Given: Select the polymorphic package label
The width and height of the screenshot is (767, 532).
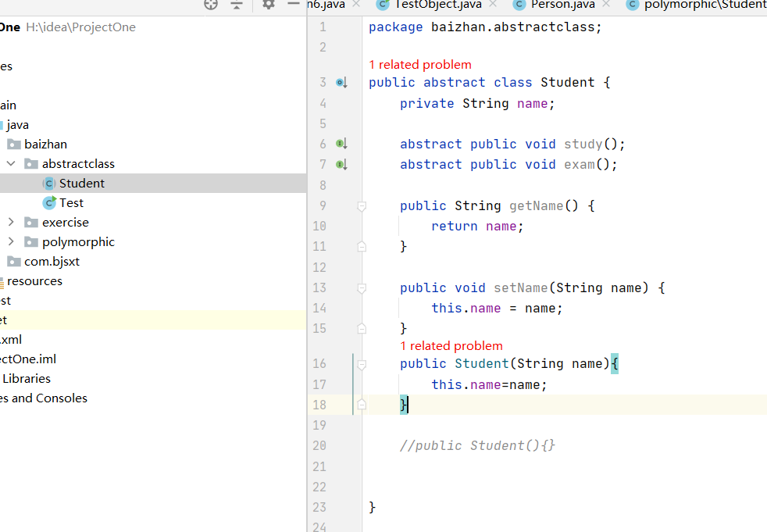Looking at the screenshot, I should pyautogui.click(x=78, y=242).
